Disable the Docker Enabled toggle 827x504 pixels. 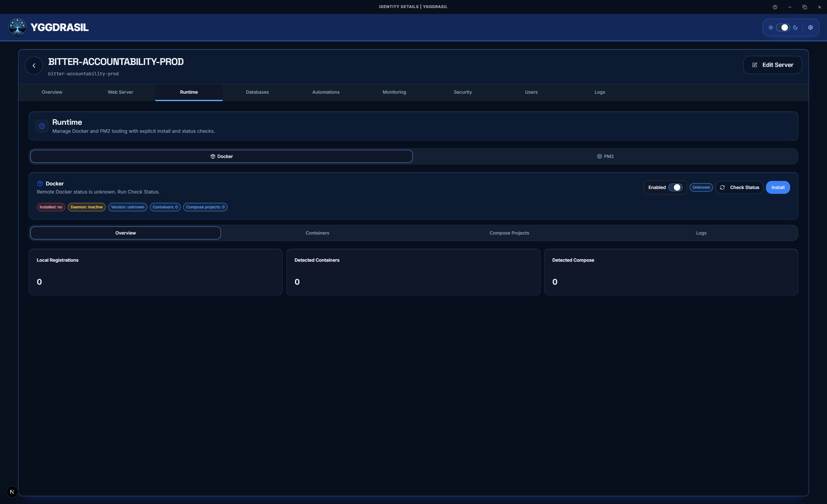(675, 187)
